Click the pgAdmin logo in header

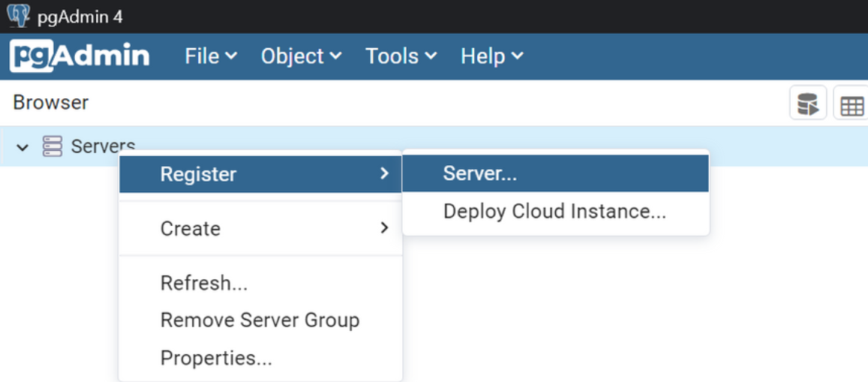click(80, 56)
